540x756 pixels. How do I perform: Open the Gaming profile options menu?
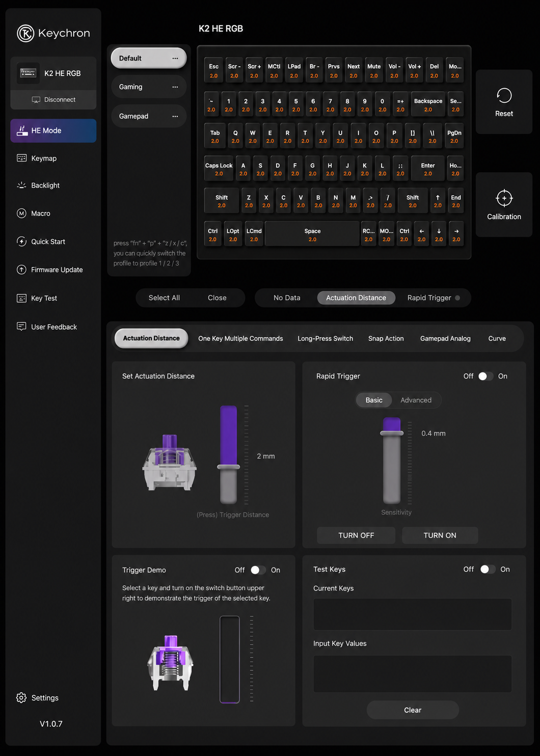[x=175, y=87]
